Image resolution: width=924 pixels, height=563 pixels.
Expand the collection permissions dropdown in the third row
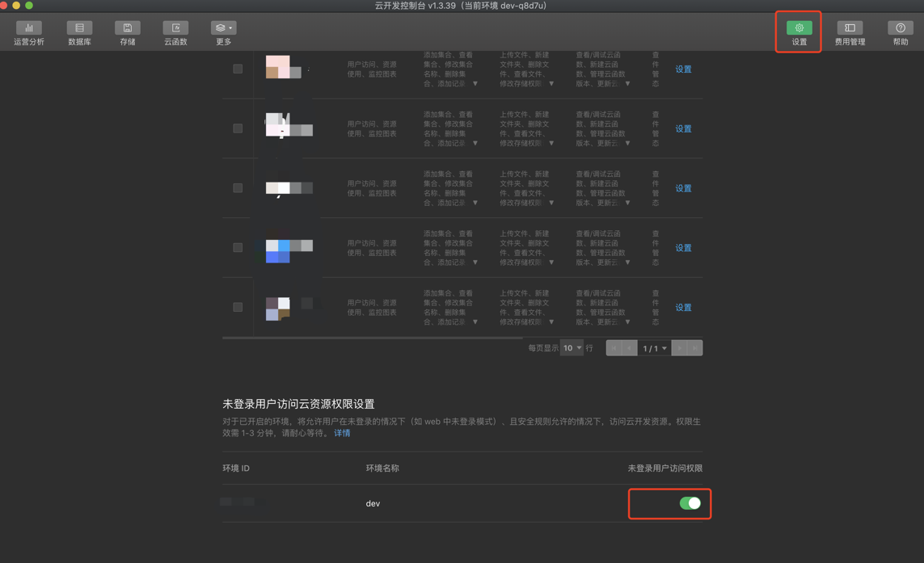pos(475,203)
